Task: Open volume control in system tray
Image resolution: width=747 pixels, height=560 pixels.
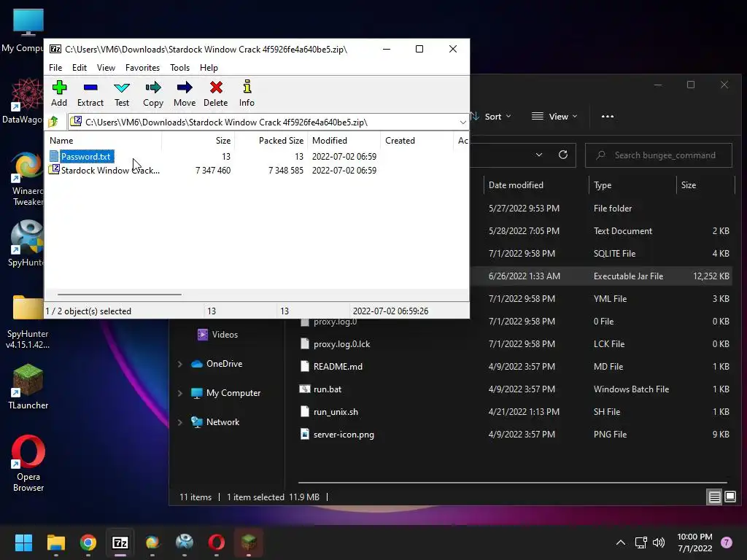Action: (659, 542)
